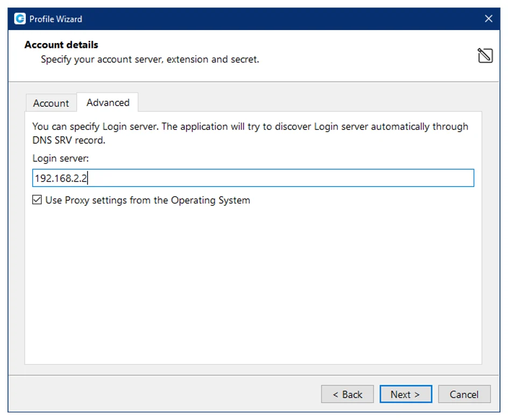Close the Profile Wizard dialog
The height and width of the screenshot is (420, 508).
488,19
